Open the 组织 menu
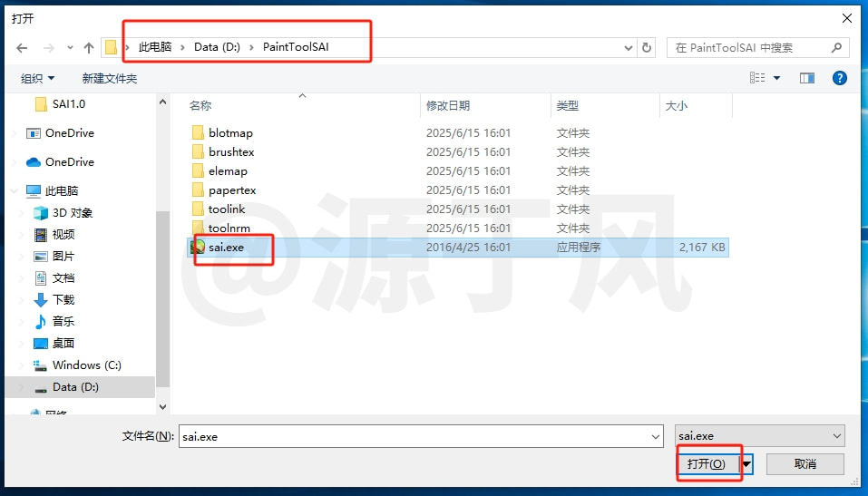The height and width of the screenshot is (496, 868). [38, 79]
